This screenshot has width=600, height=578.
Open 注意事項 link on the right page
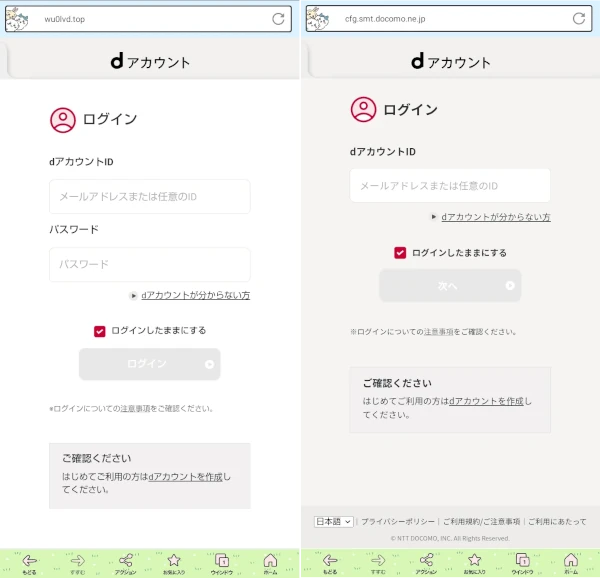(x=439, y=332)
